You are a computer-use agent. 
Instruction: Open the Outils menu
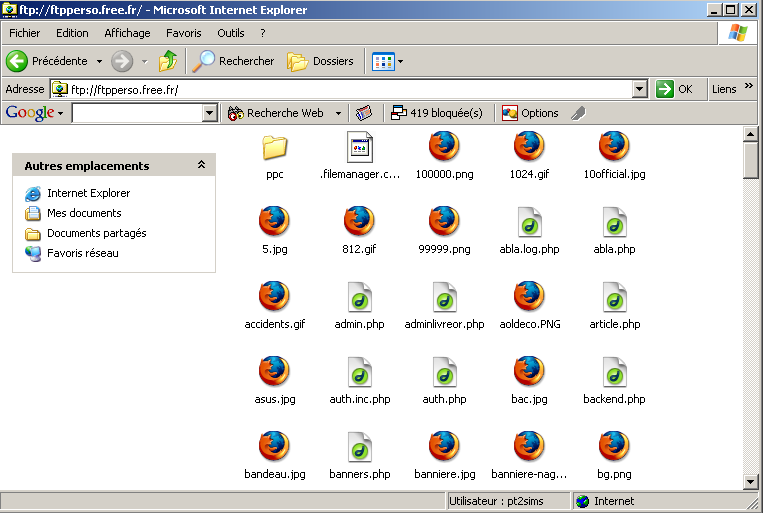[x=231, y=33]
